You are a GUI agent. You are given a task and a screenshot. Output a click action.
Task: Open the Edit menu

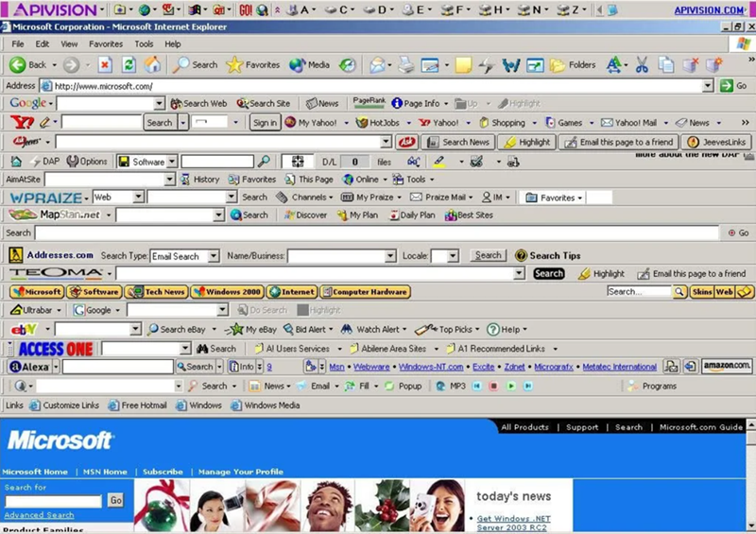pyautogui.click(x=42, y=43)
